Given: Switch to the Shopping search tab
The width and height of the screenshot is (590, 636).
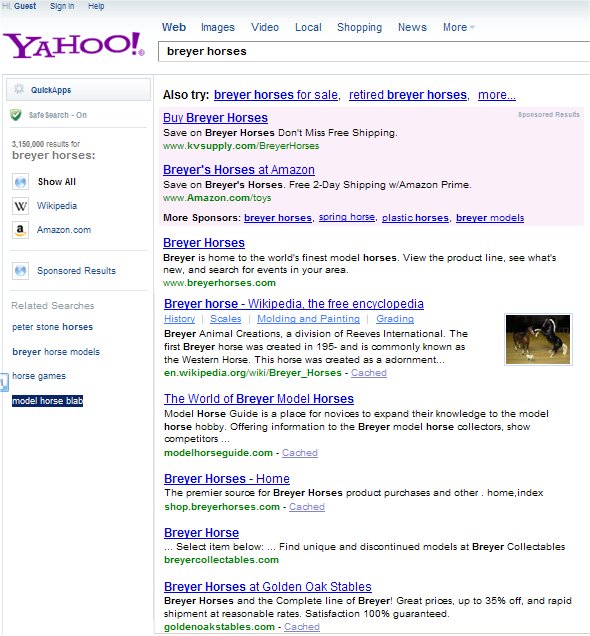Looking at the screenshot, I should click(x=360, y=27).
